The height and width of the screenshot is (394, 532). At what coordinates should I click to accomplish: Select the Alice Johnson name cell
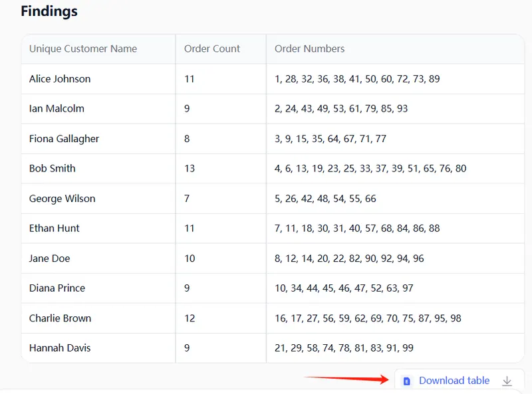[60, 79]
